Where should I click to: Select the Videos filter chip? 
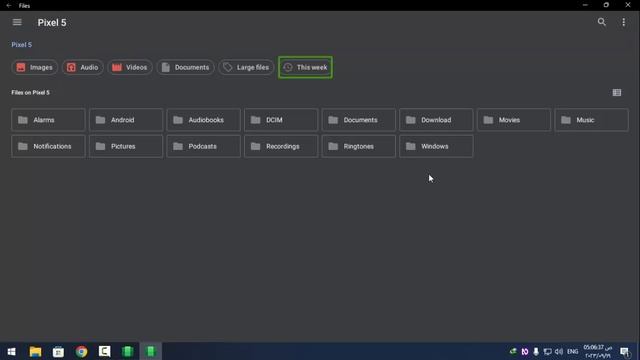coord(130,67)
